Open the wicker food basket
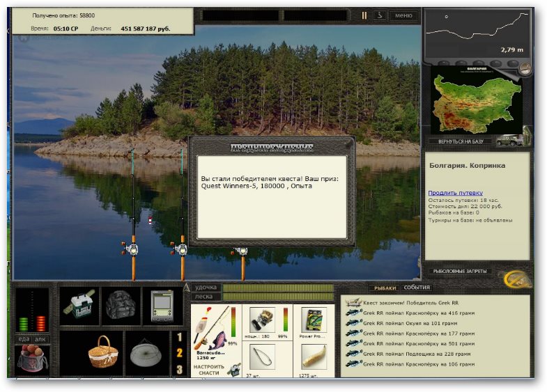Image resolution: width=547 pixels, height=392 pixels. tap(102, 352)
